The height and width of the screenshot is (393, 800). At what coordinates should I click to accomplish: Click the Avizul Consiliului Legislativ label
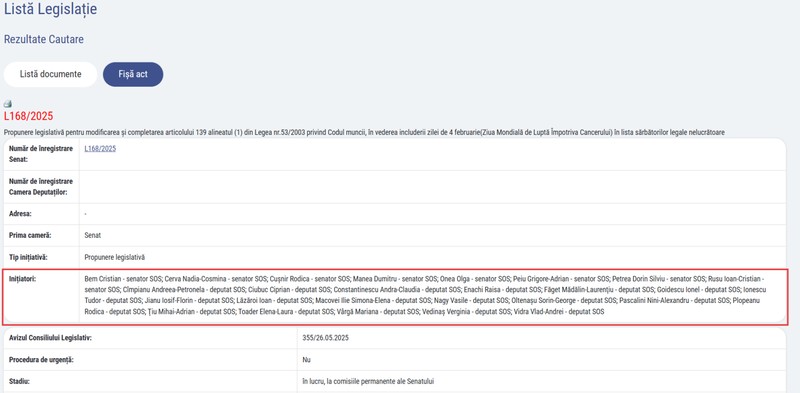tap(51, 338)
